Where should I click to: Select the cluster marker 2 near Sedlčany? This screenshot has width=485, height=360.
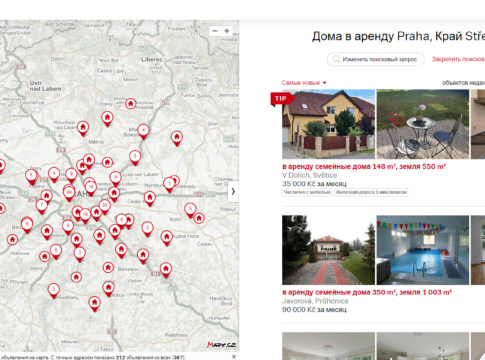pyautogui.click(x=54, y=290)
